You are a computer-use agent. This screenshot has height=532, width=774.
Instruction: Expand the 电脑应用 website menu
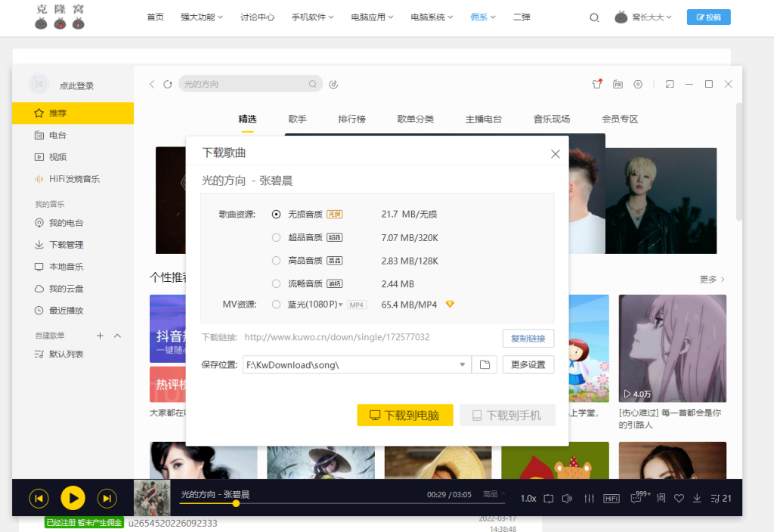coord(372,17)
